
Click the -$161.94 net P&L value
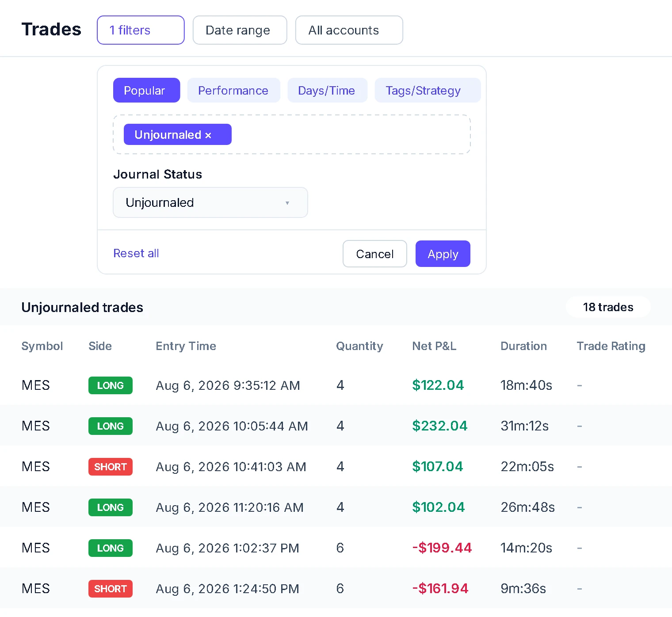click(x=440, y=588)
